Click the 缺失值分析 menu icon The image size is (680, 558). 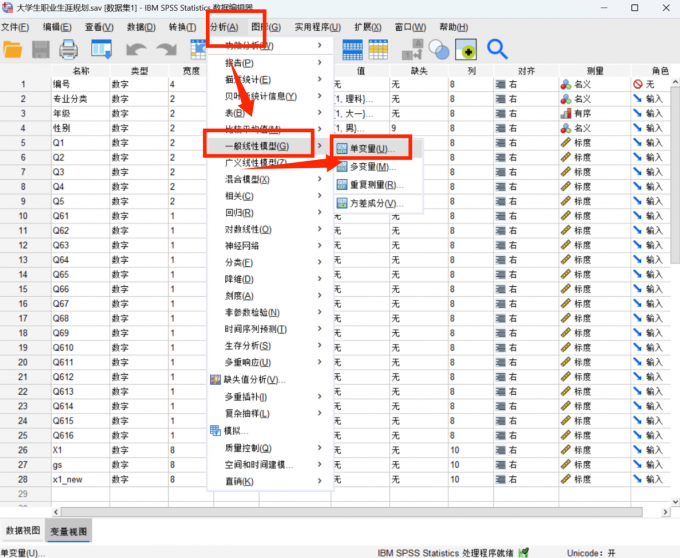[x=215, y=380]
